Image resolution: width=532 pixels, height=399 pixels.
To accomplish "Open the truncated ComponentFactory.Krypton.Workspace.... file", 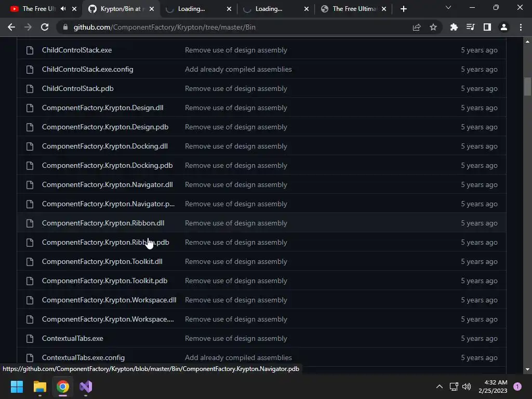I will point(108,320).
